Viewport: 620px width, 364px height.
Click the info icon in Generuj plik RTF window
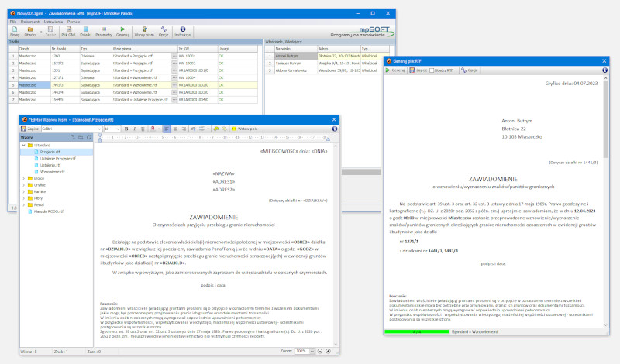(604, 70)
